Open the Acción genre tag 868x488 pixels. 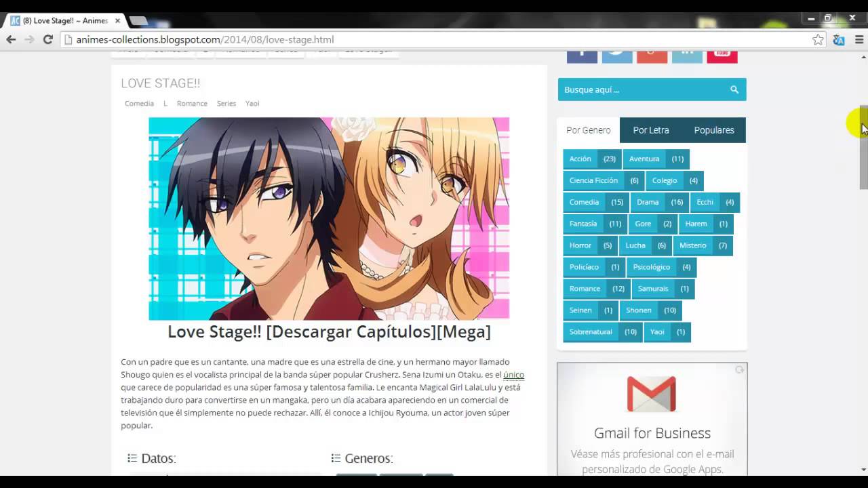click(592, 159)
